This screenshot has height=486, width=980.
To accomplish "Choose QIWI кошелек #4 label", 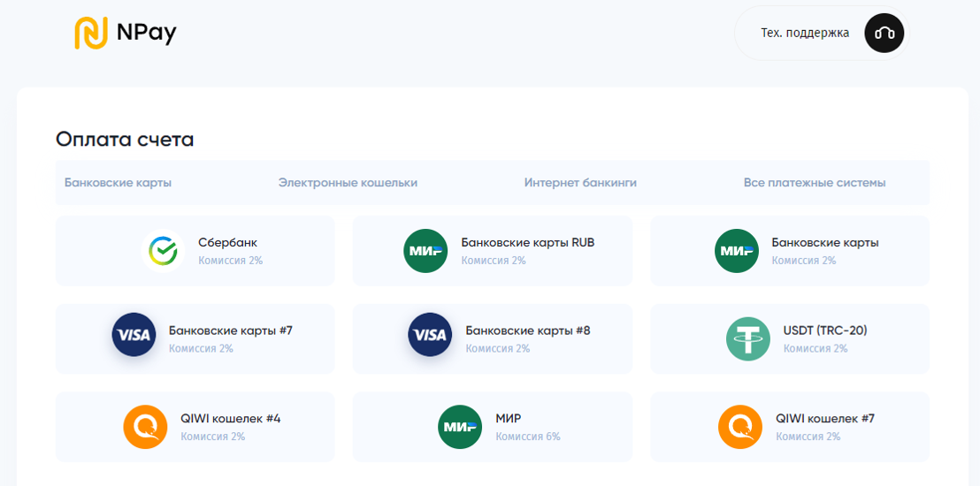I will tap(231, 419).
